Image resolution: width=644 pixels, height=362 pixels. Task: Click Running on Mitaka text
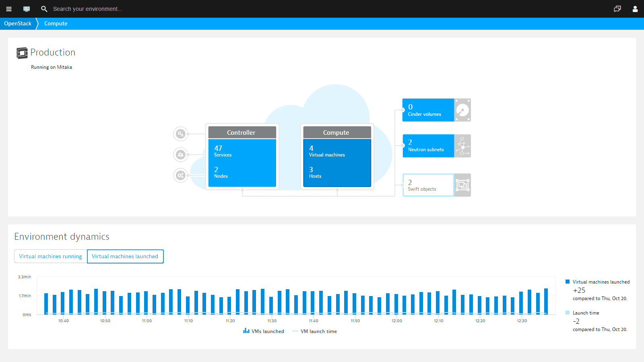[x=52, y=67]
